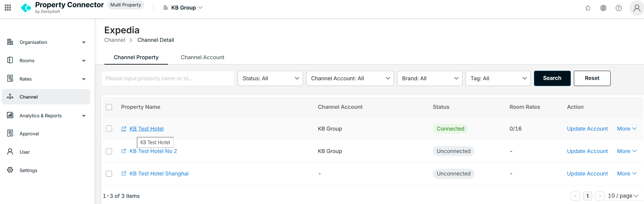Click the User person icon in sidebar
644x204 pixels.
point(10,152)
